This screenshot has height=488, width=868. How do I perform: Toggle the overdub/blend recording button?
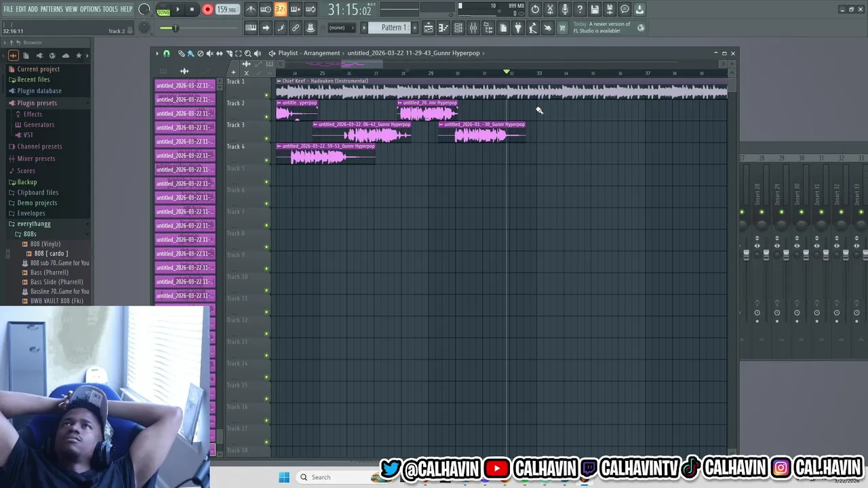[x=296, y=9]
